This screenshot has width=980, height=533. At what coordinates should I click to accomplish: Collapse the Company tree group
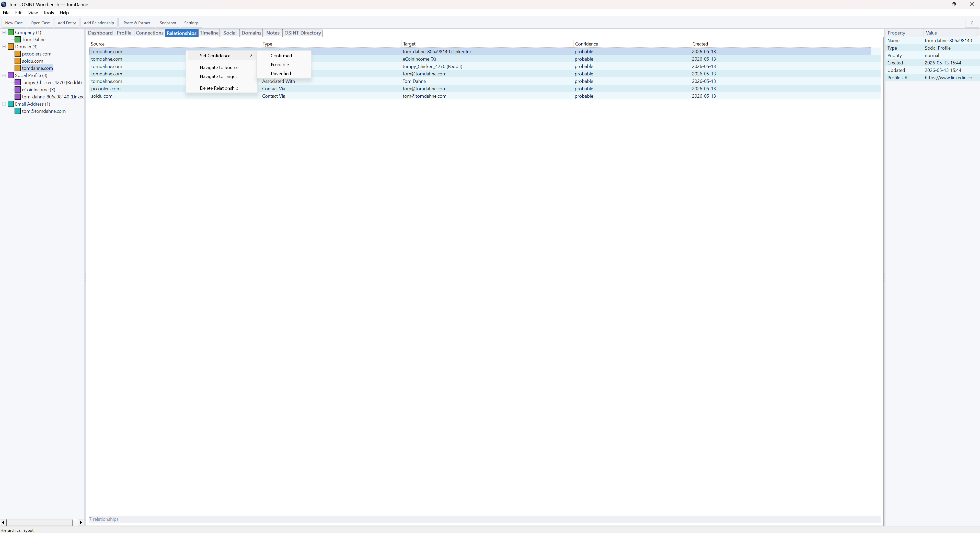click(4, 32)
